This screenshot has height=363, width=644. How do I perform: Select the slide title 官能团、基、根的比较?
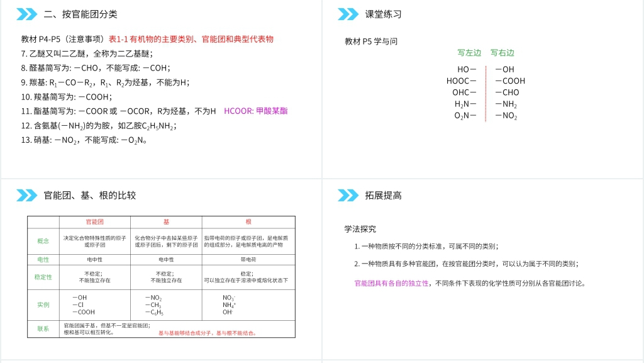click(89, 196)
